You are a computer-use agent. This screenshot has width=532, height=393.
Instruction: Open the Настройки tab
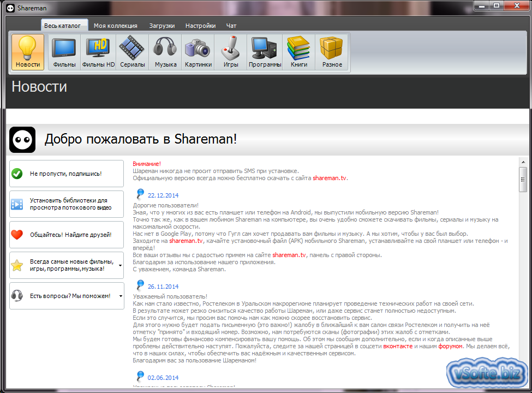(x=200, y=26)
